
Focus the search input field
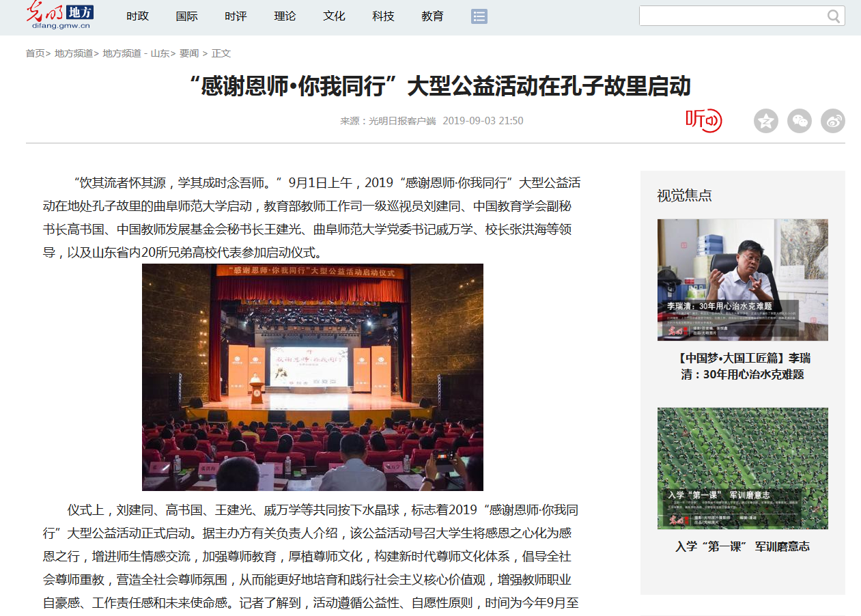pos(731,16)
